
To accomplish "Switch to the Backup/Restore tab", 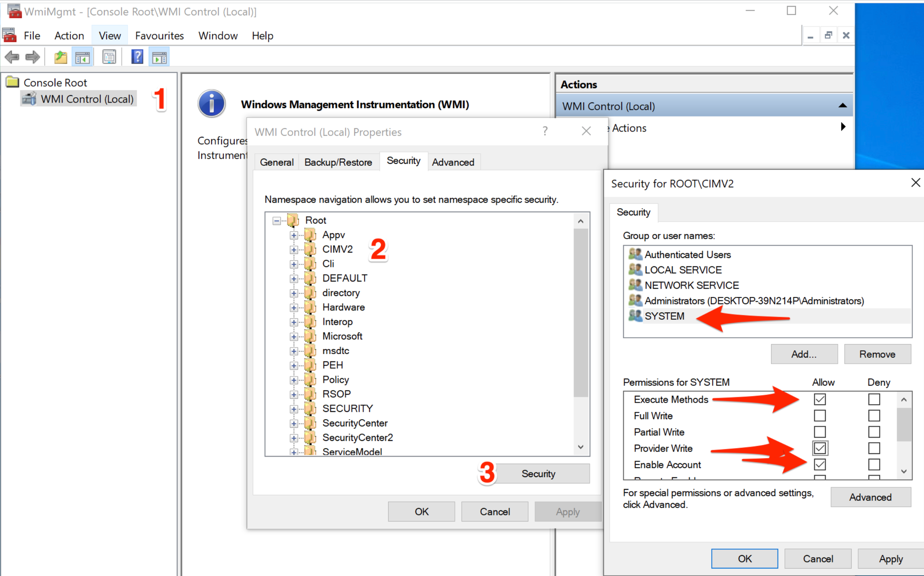I will 338,162.
